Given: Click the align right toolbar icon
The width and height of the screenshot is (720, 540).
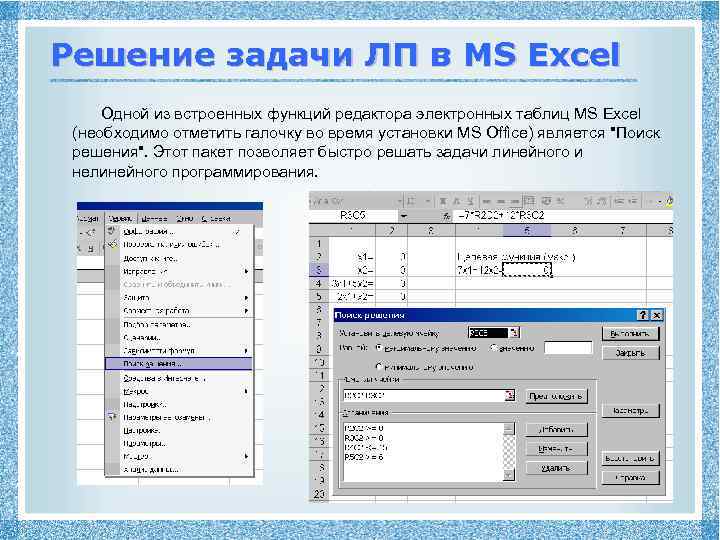Looking at the screenshot, I should [515, 201].
